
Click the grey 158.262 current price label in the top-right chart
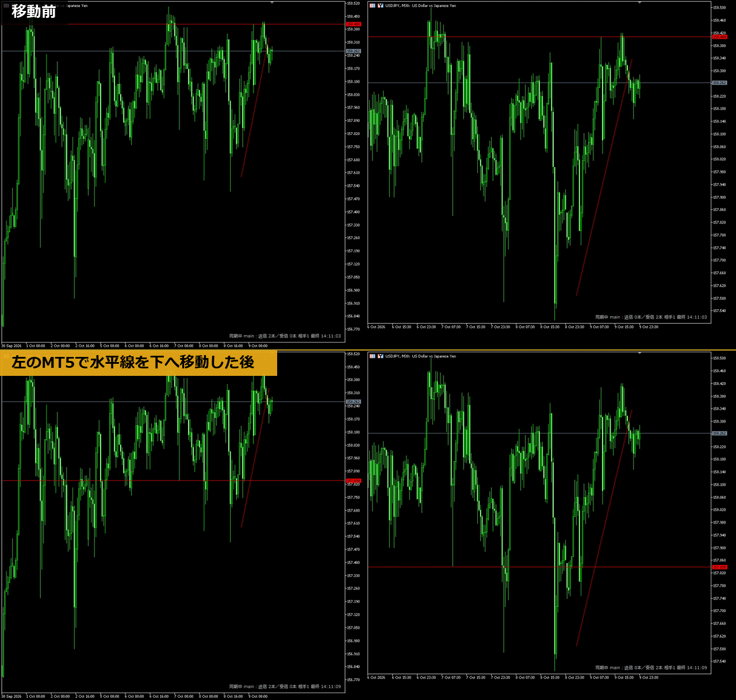719,83
